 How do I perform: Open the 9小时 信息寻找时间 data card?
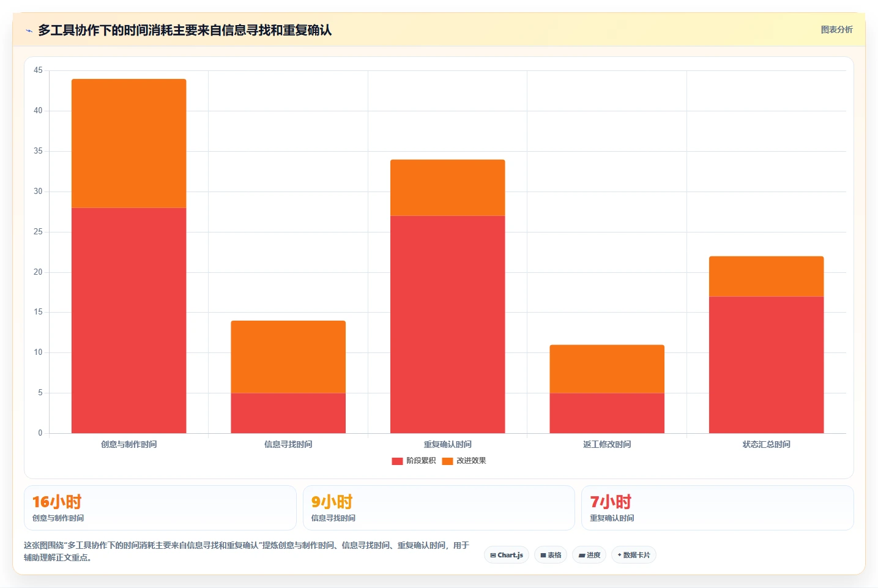click(x=439, y=508)
